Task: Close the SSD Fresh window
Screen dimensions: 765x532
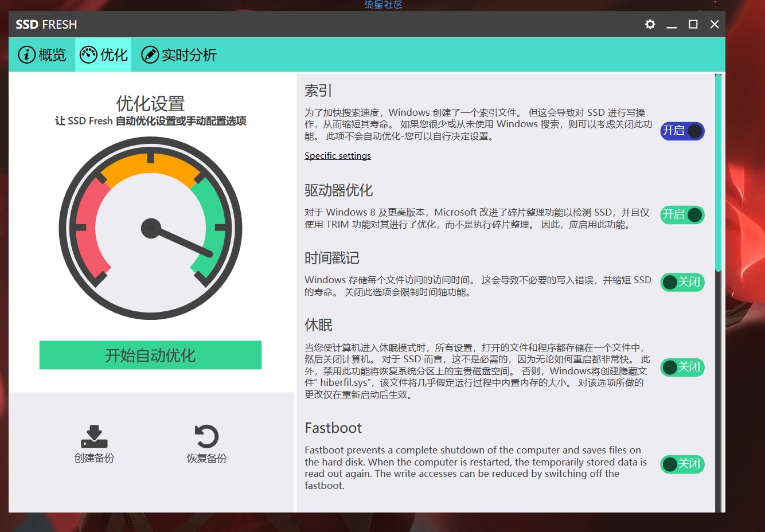Action: (715, 24)
